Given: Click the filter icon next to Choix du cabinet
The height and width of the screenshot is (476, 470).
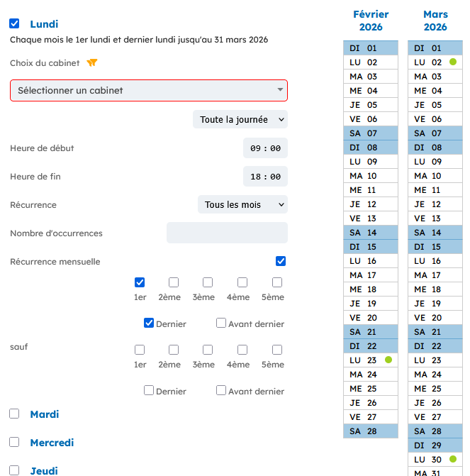Looking at the screenshot, I should coord(91,63).
